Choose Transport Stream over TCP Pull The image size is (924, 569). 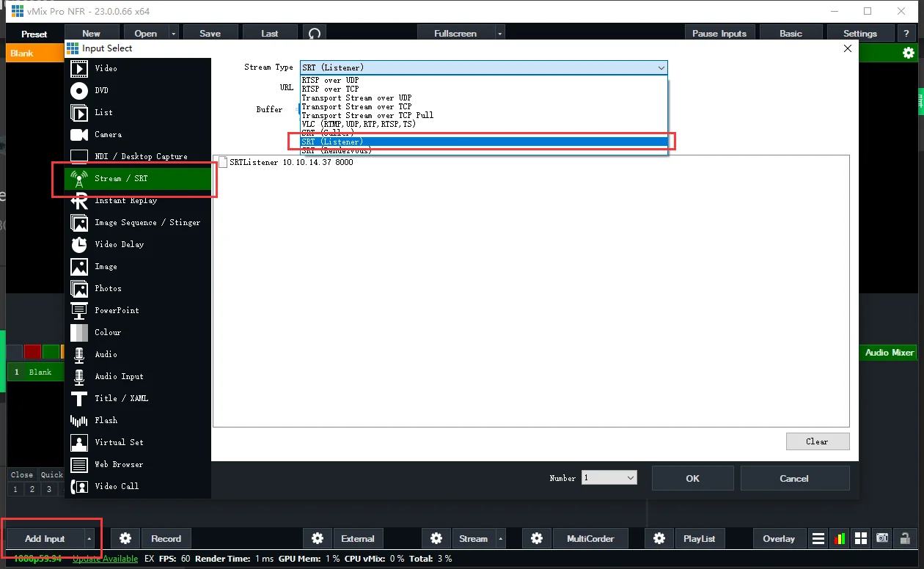484,115
